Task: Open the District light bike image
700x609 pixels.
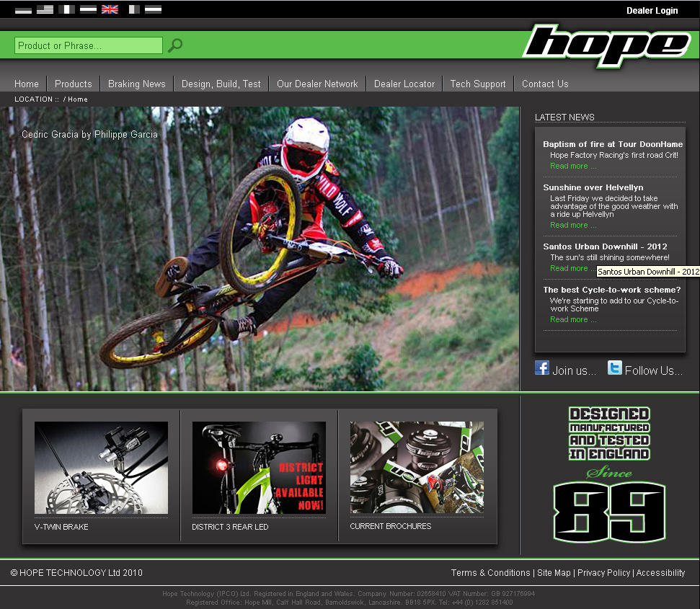Action: click(259, 468)
